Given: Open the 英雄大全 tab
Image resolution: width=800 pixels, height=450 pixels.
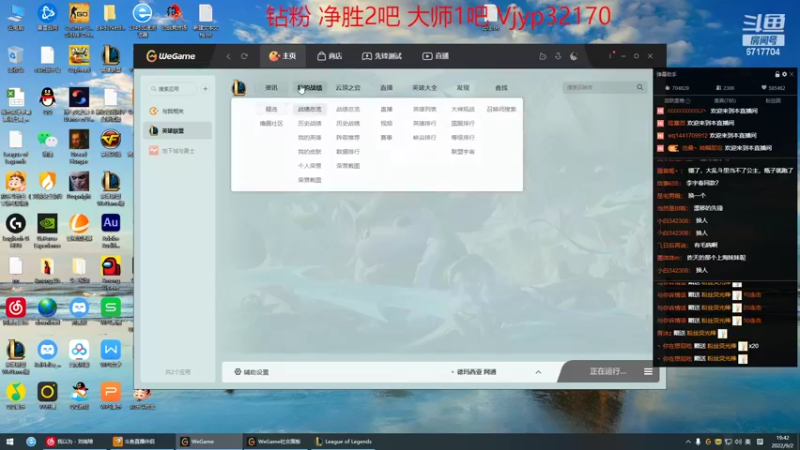Looking at the screenshot, I should pyautogui.click(x=424, y=88).
